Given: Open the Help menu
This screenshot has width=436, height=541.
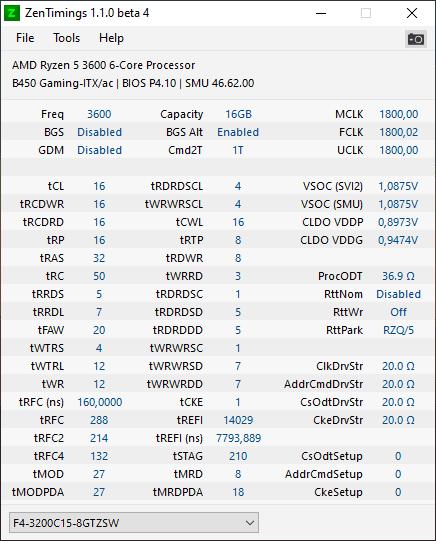Looking at the screenshot, I should (x=111, y=38).
